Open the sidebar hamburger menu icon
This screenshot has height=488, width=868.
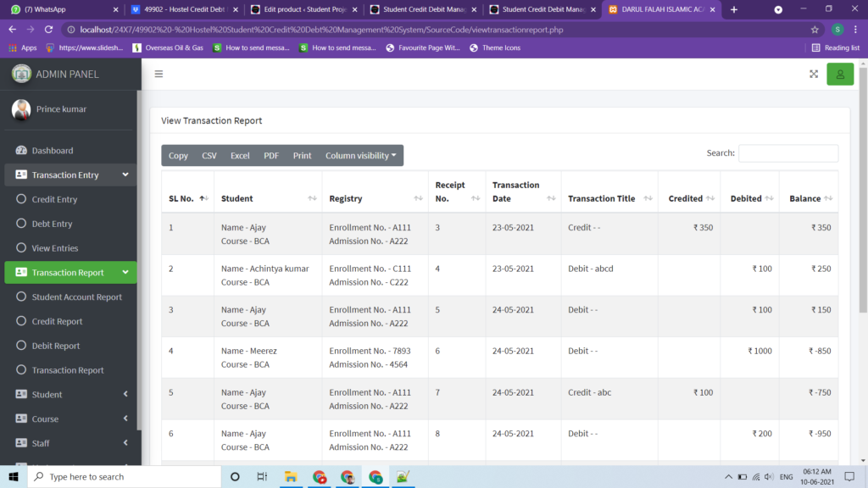(158, 74)
